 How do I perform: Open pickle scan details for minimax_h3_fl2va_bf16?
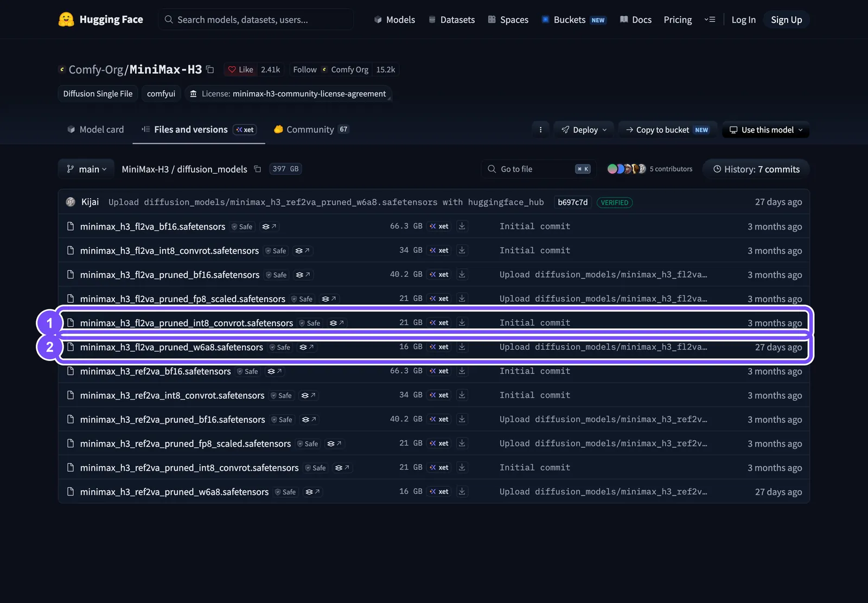[x=270, y=226]
